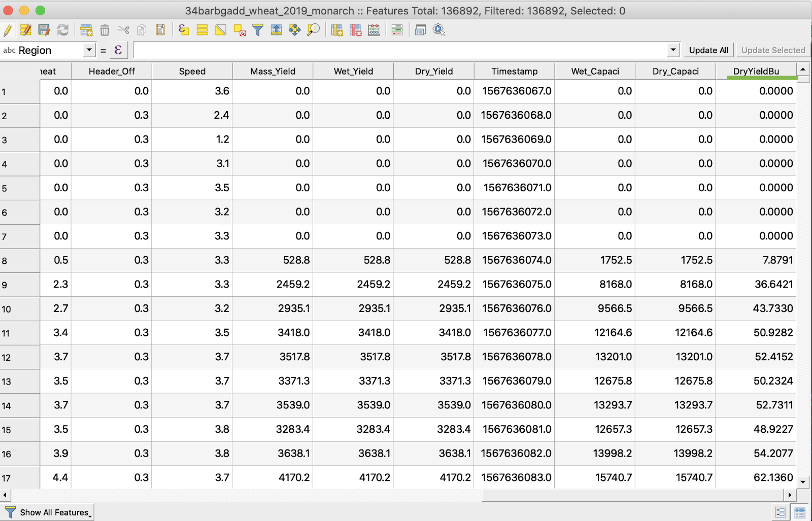The width and height of the screenshot is (812, 521).
Task: Click the vertical scrollbar down arrow
Action: [x=803, y=482]
